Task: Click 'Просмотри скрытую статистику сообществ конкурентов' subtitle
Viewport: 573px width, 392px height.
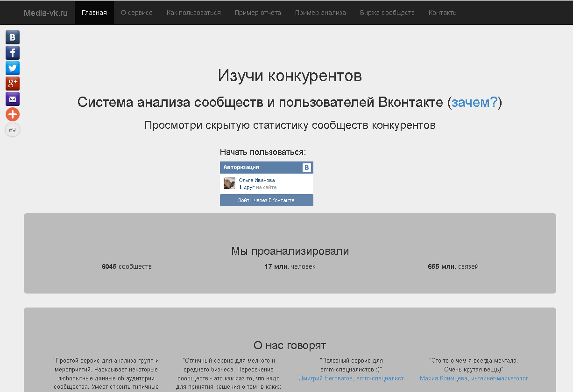Action: tap(290, 126)
